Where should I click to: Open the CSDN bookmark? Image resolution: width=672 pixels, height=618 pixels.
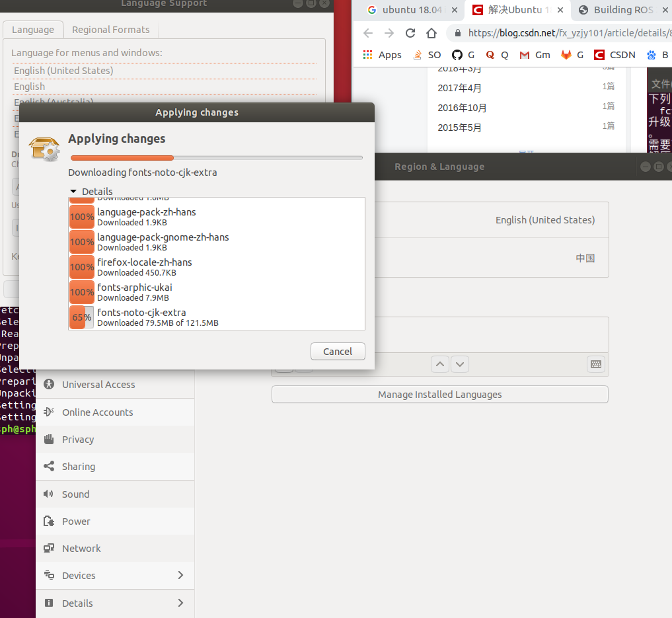tap(615, 55)
